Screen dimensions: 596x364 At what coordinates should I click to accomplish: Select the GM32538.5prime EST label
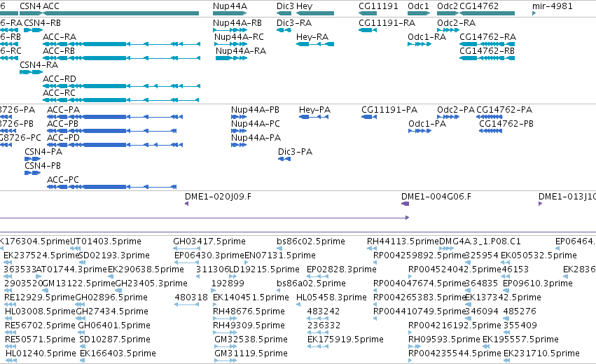click(251, 339)
